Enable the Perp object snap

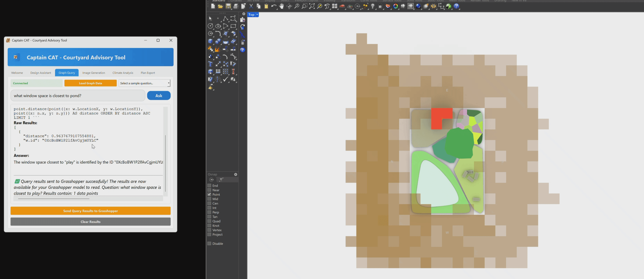point(209,212)
